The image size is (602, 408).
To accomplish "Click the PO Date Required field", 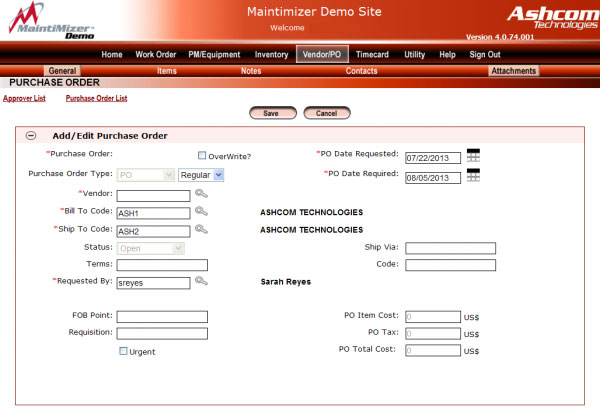I will 433,178.
